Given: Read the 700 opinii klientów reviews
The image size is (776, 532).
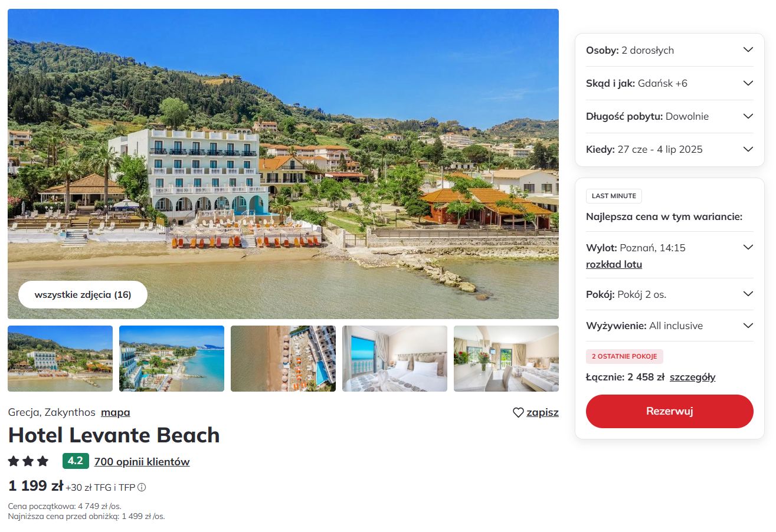Looking at the screenshot, I should click(142, 462).
